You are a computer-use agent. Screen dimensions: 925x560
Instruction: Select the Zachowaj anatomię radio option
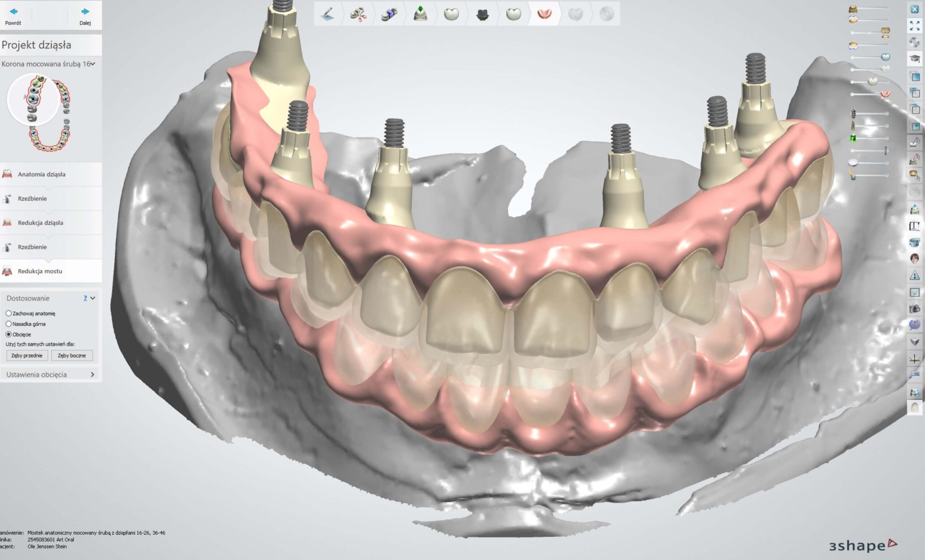[9, 313]
